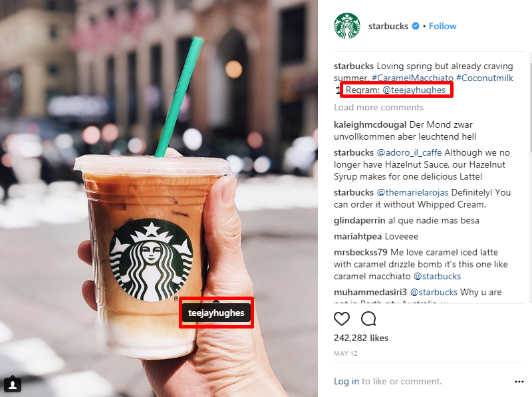Open the starbucks username in header
The width and height of the screenshot is (532, 397).
(388, 26)
